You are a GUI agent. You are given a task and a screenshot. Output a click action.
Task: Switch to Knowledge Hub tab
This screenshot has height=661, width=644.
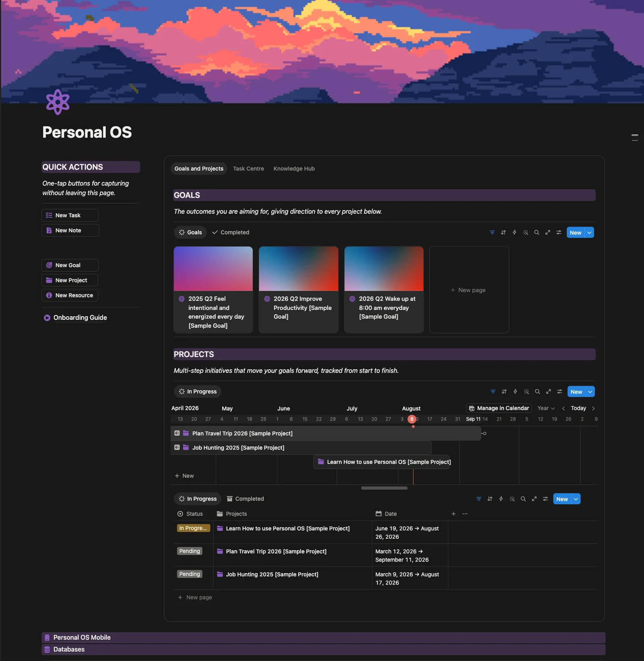[x=294, y=169]
